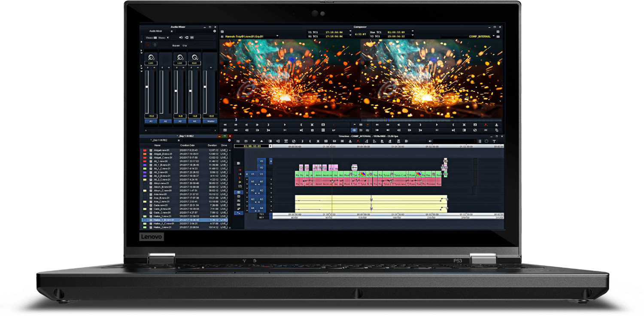Viewport: 644px width, 316px height.
Task: Toggle the V1 record track selector
Action: coord(261,174)
